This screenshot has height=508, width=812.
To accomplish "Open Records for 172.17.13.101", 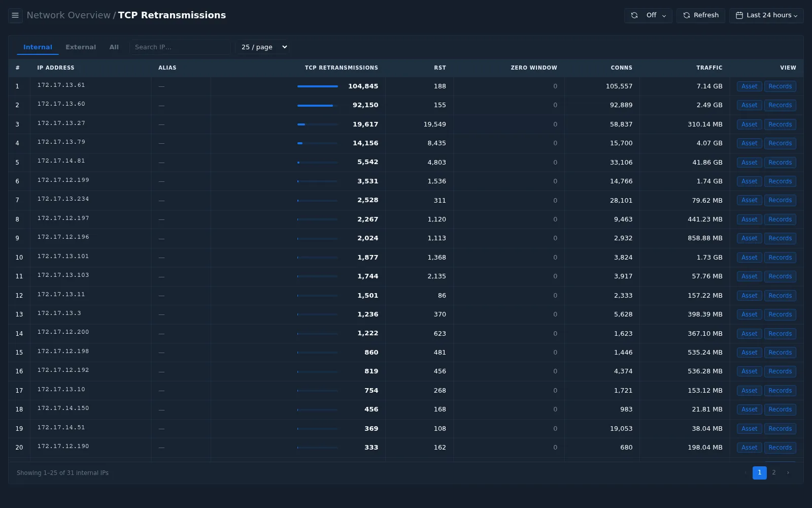I will tap(780, 258).
